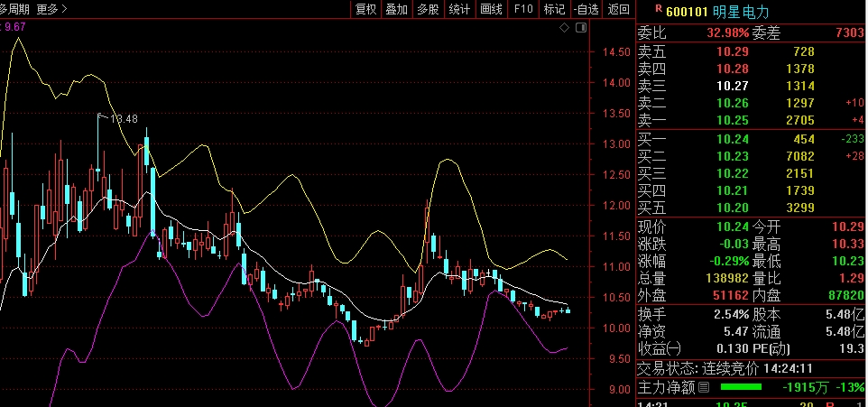Click the red R marker beside 600101

pyautogui.click(x=658, y=8)
